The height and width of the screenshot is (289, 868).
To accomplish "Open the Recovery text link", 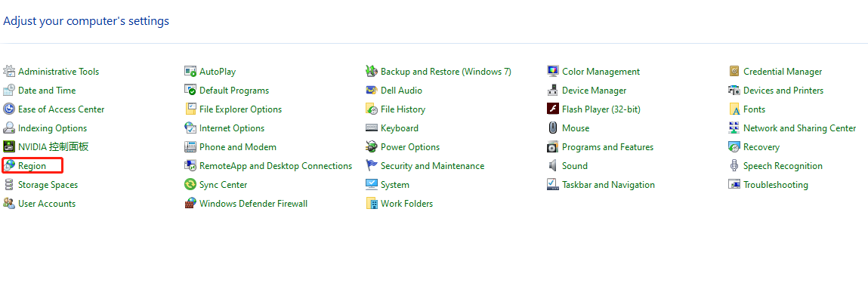I will tap(761, 147).
